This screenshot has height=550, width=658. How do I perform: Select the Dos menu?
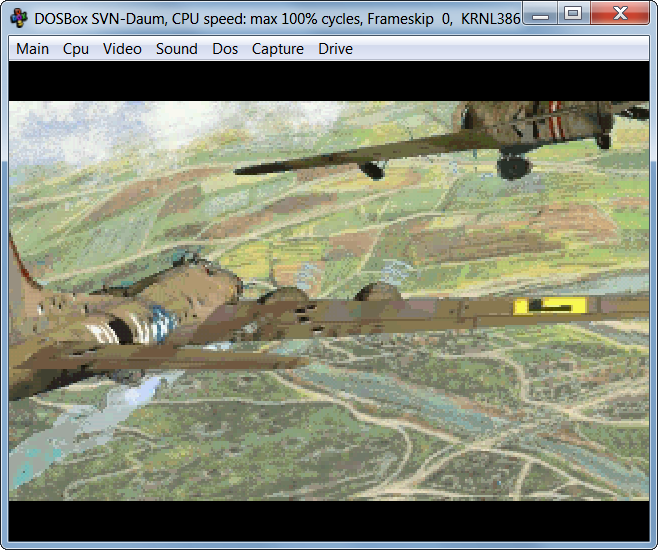pyautogui.click(x=225, y=48)
